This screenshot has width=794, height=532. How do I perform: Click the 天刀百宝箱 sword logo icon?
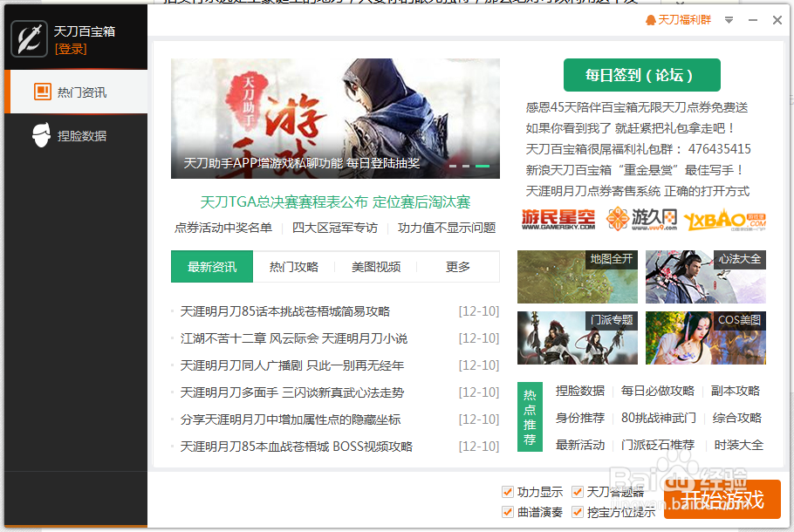(x=30, y=39)
